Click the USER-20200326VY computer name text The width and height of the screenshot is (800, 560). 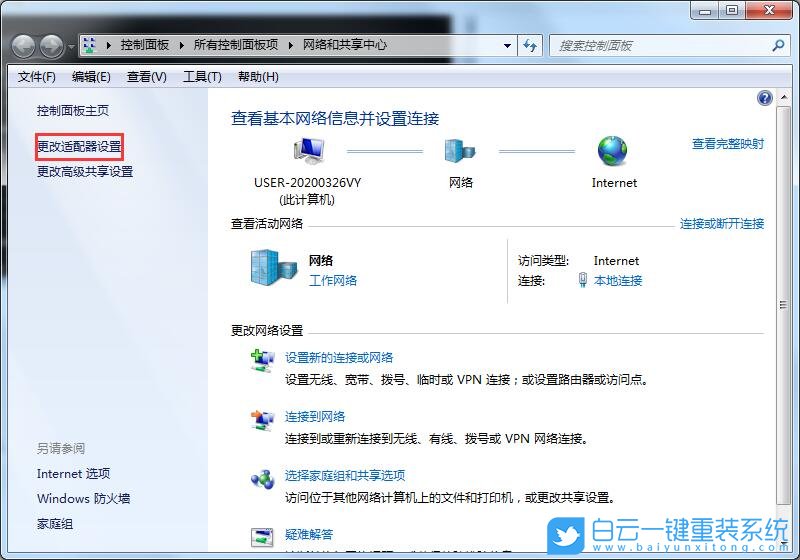[308, 183]
